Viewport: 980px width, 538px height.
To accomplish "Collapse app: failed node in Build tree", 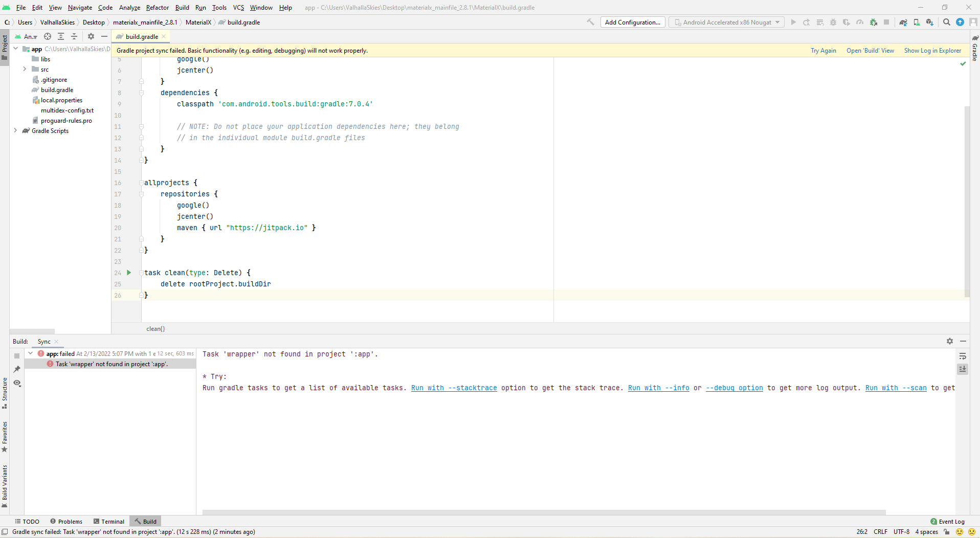I will click(x=31, y=353).
